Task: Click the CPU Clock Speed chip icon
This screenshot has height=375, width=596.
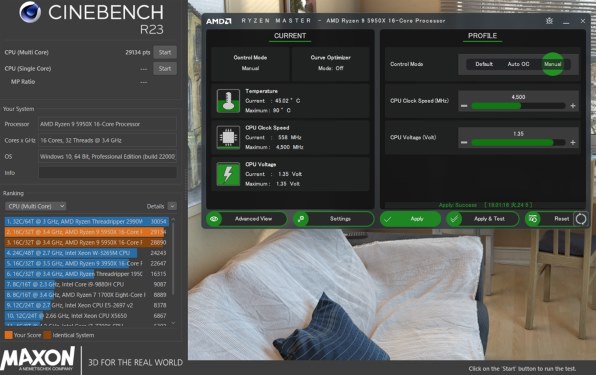Action: point(228,137)
